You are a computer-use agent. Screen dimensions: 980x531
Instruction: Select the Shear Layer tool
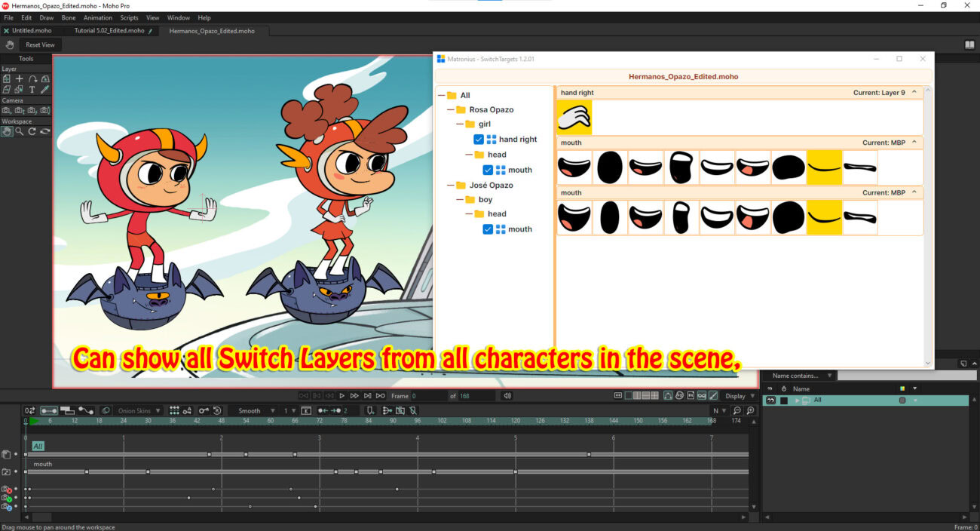click(6, 89)
